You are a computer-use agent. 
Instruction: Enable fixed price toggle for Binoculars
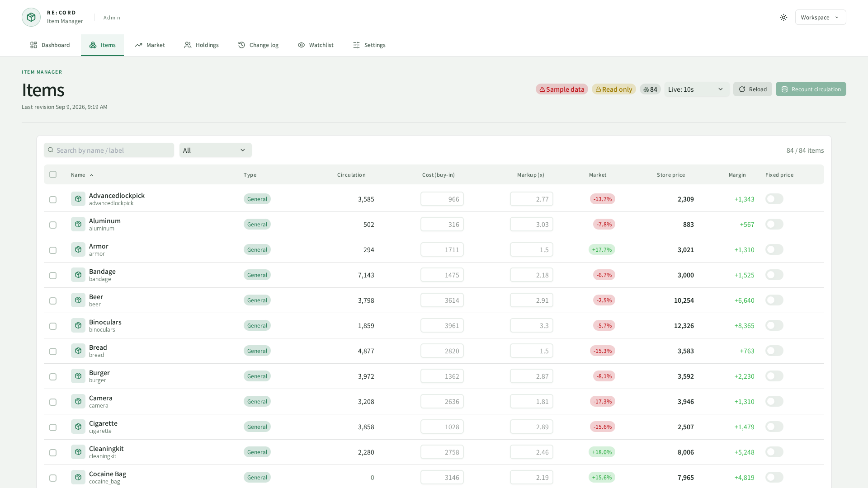774,325
